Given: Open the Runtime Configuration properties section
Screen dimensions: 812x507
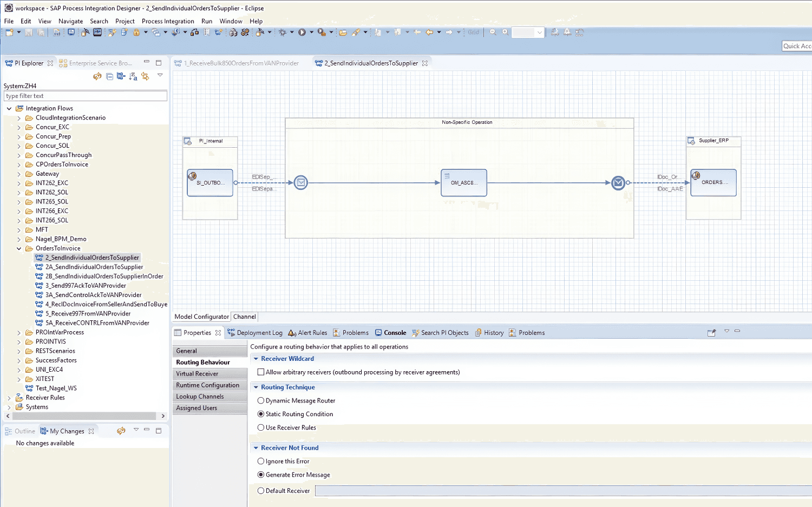Looking at the screenshot, I should coord(210,385).
